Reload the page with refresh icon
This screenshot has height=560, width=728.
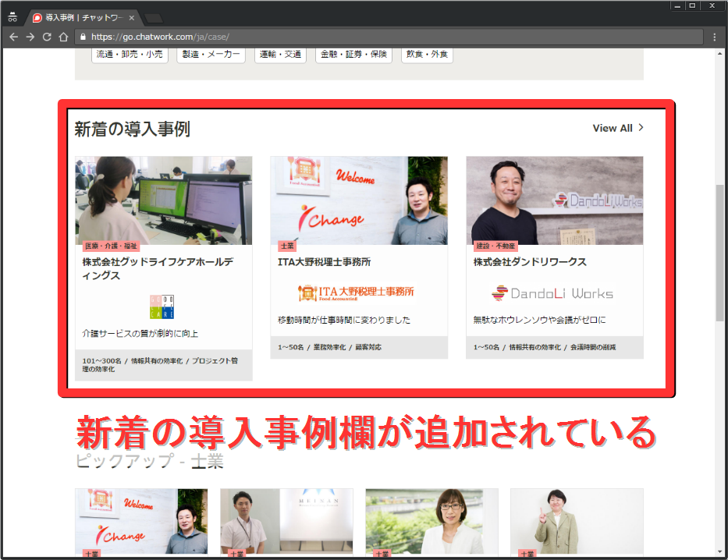[x=47, y=37]
